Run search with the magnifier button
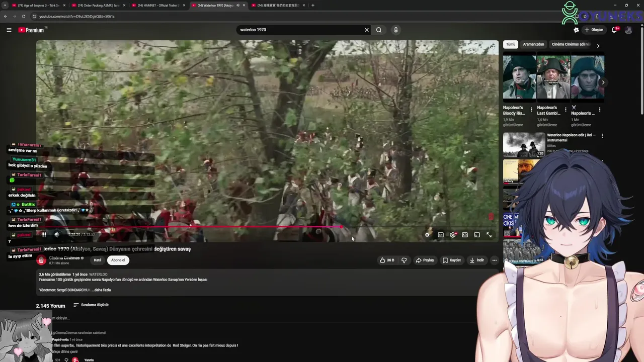The height and width of the screenshot is (362, 644). pyautogui.click(x=379, y=30)
